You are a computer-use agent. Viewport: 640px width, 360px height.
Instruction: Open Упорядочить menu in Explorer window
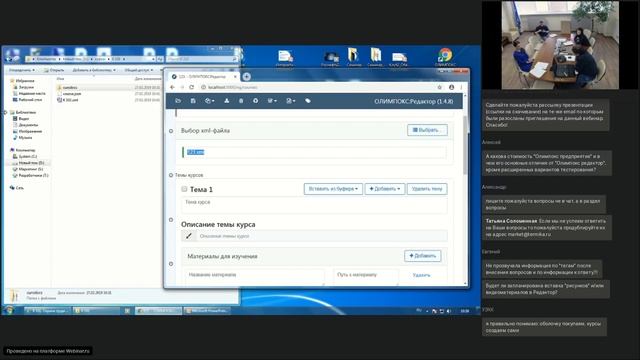tap(22, 70)
